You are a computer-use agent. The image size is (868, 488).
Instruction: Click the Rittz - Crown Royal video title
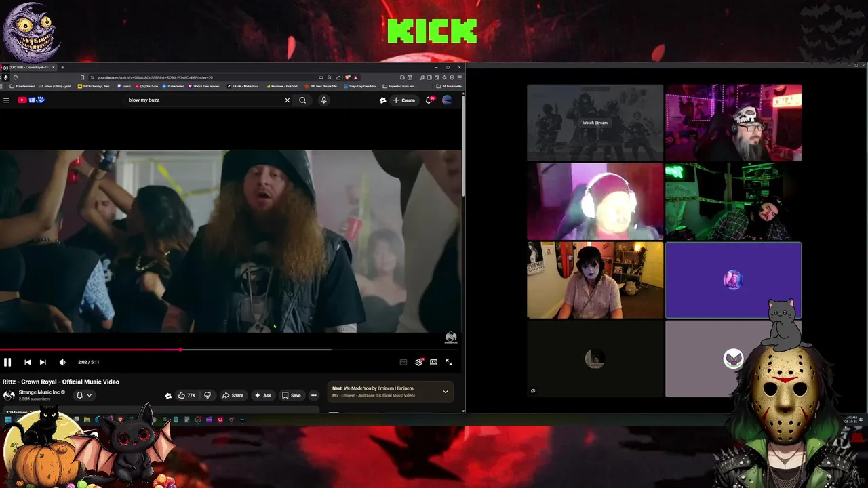(61, 382)
